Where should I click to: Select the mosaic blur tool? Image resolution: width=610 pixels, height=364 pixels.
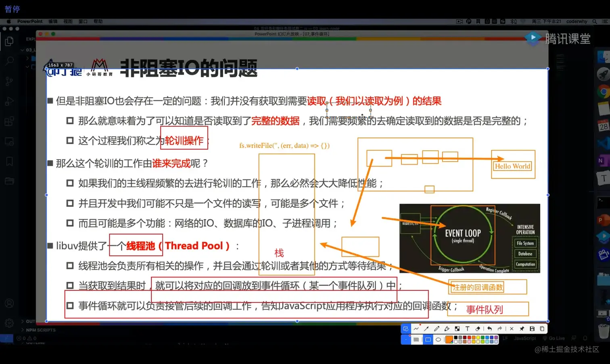[x=457, y=329]
